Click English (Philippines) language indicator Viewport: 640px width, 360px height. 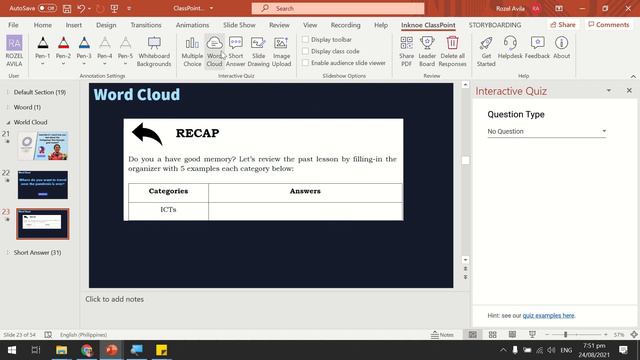pyautogui.click(x=83, y=335)
